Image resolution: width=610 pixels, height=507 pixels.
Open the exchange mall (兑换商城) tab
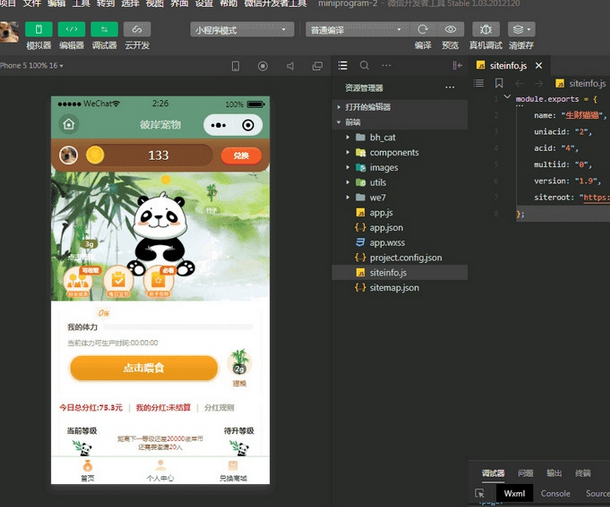pos(233,470)
